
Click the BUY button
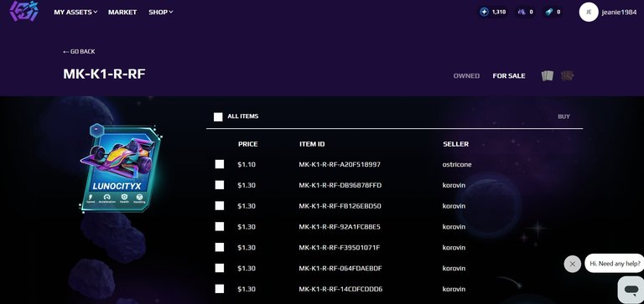click(563, 116)
